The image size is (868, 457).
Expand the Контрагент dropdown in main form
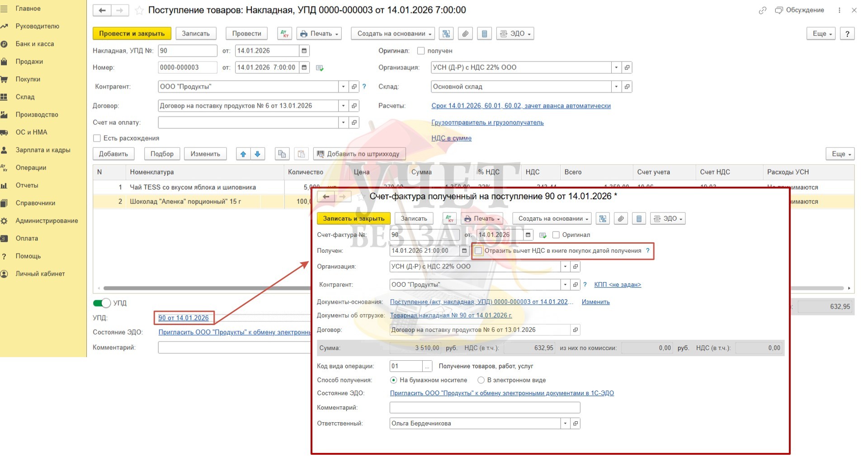point(343,87)
